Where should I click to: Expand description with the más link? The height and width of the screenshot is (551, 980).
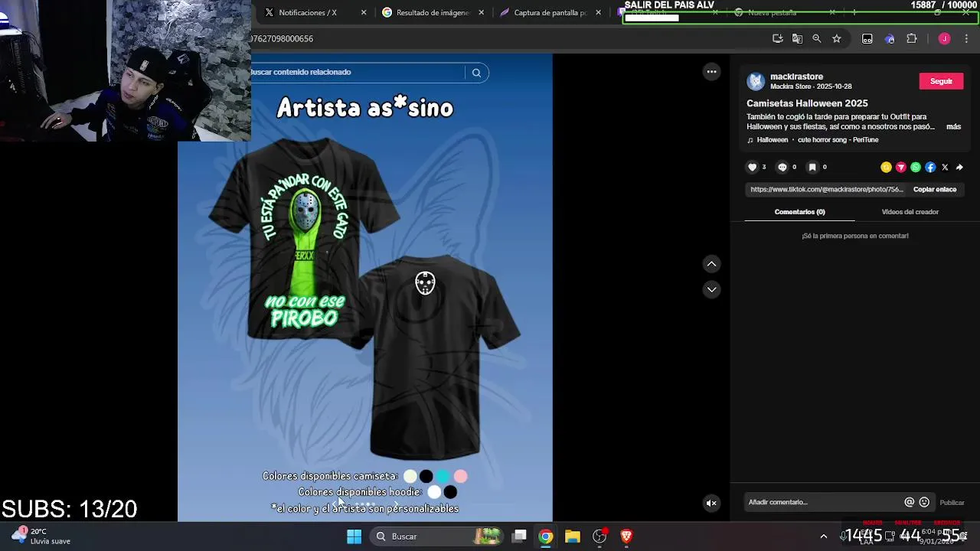pyautogui.click(x=953, y=126)
